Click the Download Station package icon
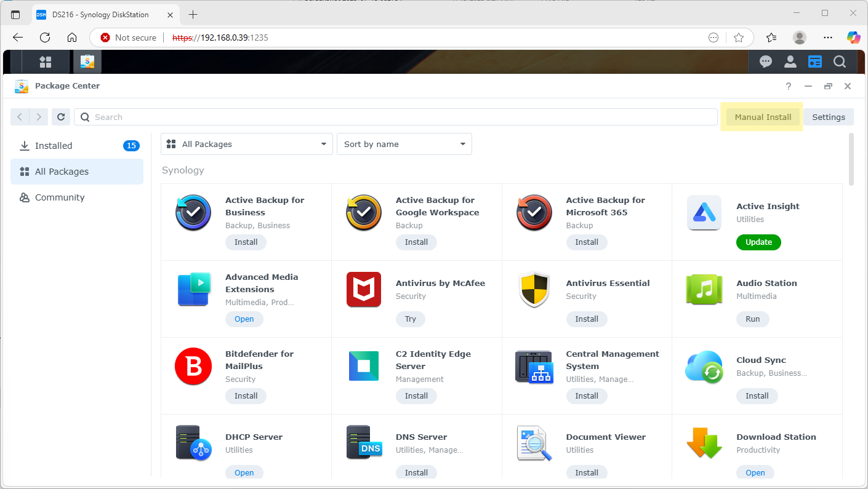This screenshot has width=868, height=489. (x=704, y=443)
